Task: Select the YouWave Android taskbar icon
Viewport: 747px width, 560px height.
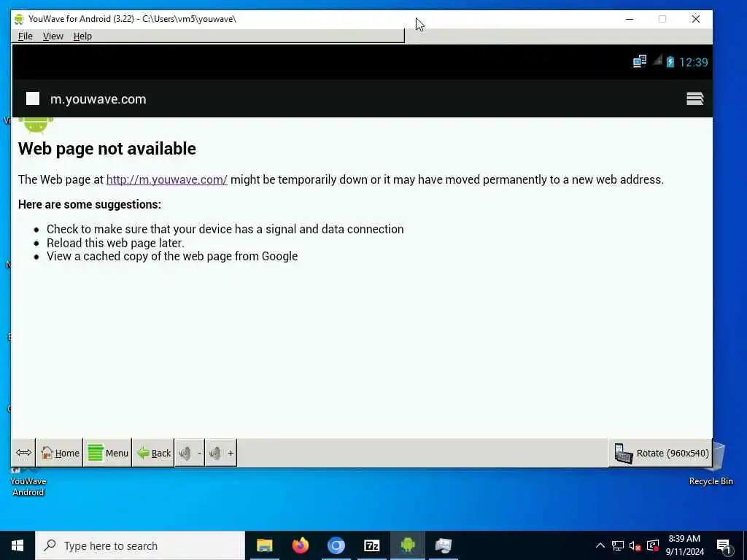Action: 407,545
